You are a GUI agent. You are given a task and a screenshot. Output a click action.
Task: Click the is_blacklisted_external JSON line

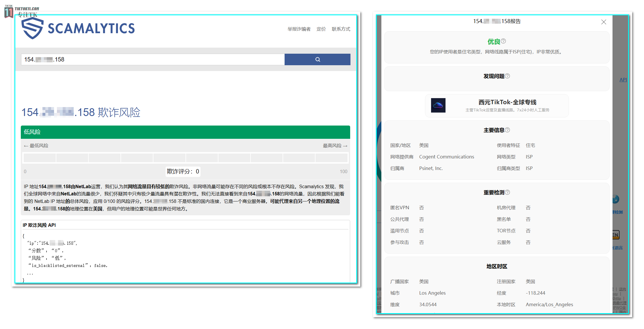click(x=68, y=266)
